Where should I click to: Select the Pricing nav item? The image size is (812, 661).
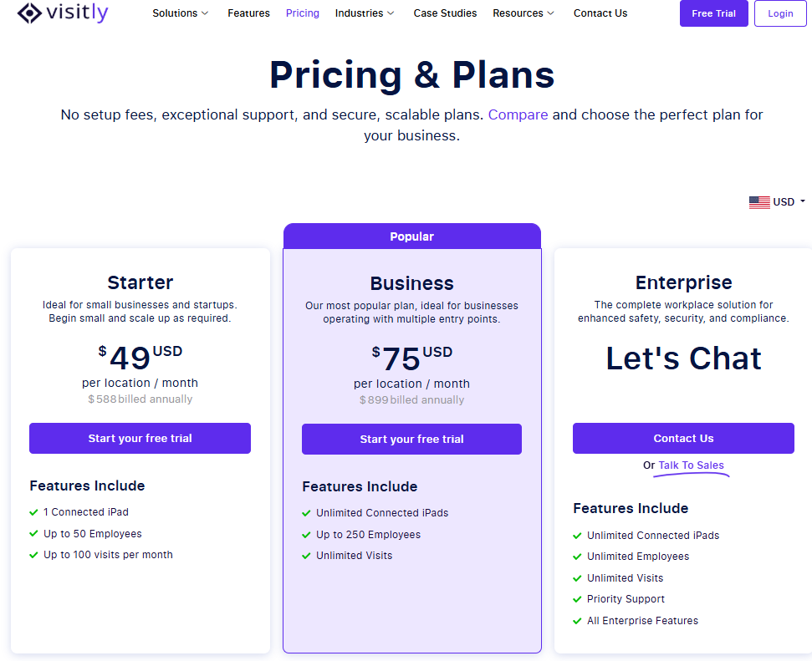pos(303,13)
